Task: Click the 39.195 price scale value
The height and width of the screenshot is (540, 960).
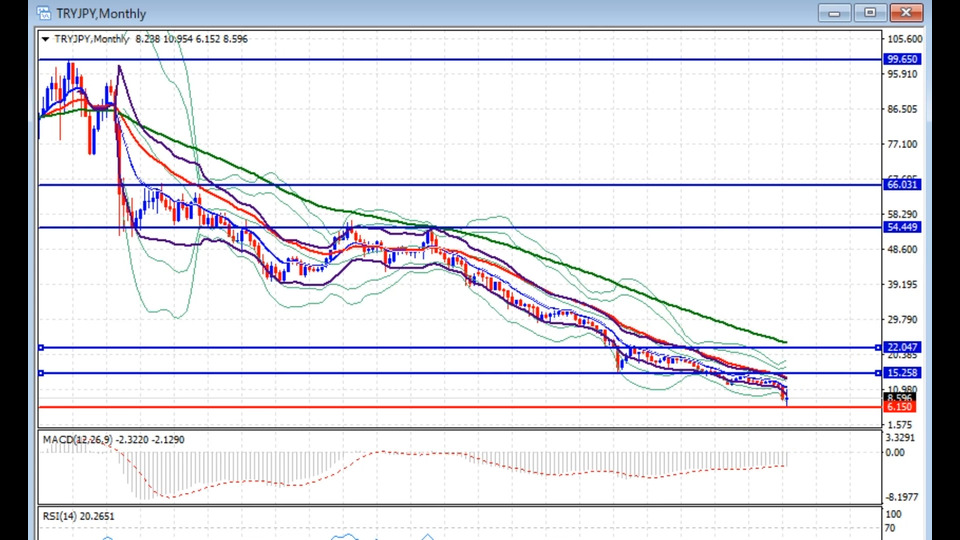Action: [902, 285]
